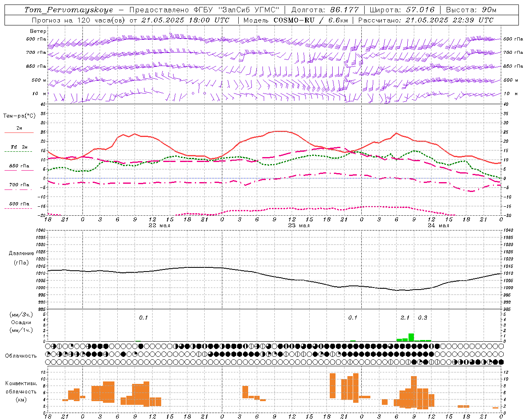Viewport: 525px width, 420px height.
Task: Click the 2.1 precipitation amount value
Action: pyautogui.click(x=405, y=317)
